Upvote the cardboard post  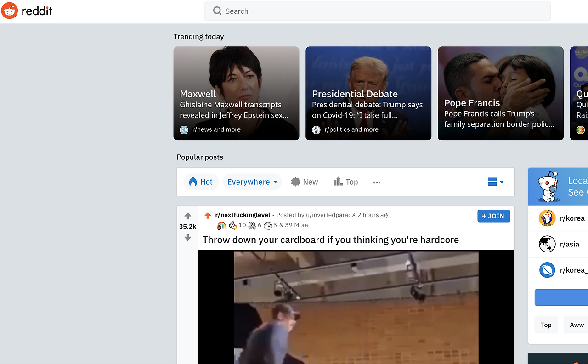point(187,215)
